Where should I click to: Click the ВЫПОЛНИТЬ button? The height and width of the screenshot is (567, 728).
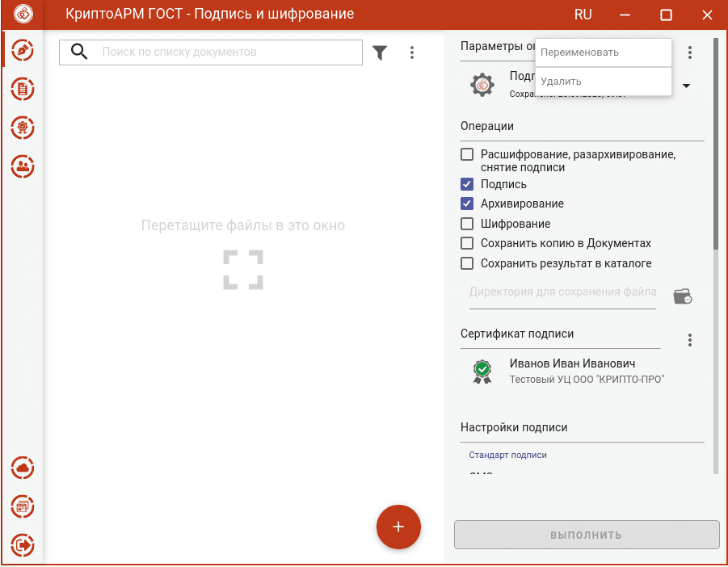(587, 535)
